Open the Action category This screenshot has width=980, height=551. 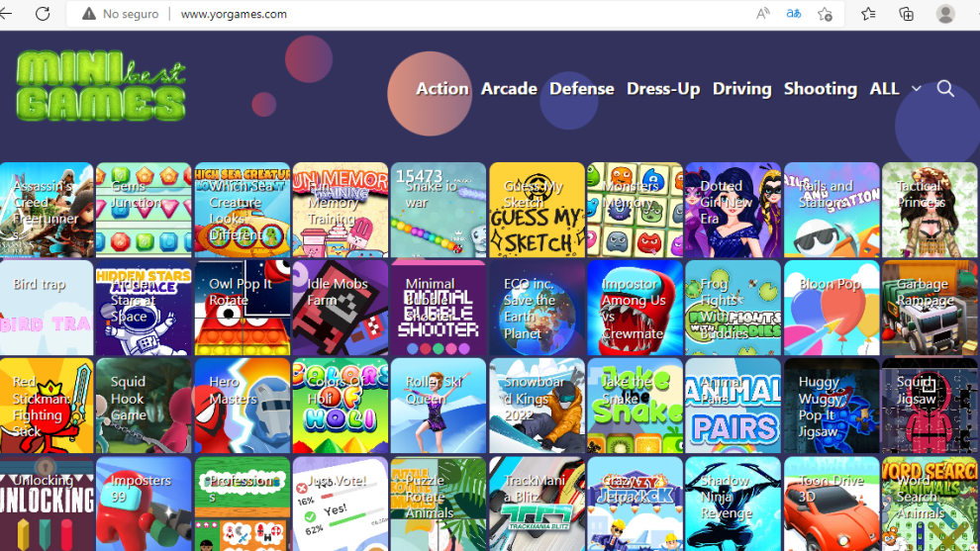pyautogui.click(x=441, y=89)
